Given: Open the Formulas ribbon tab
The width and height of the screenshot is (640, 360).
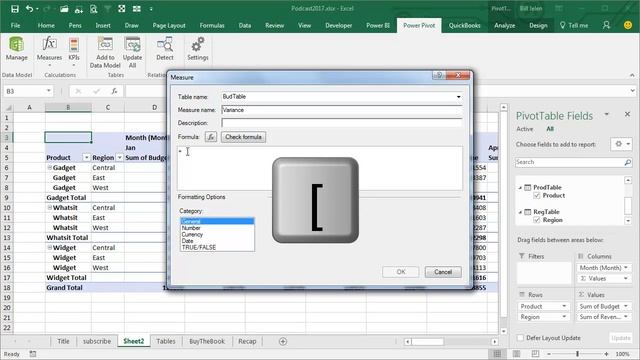Looking at the screenshot, I should [212, 25].
